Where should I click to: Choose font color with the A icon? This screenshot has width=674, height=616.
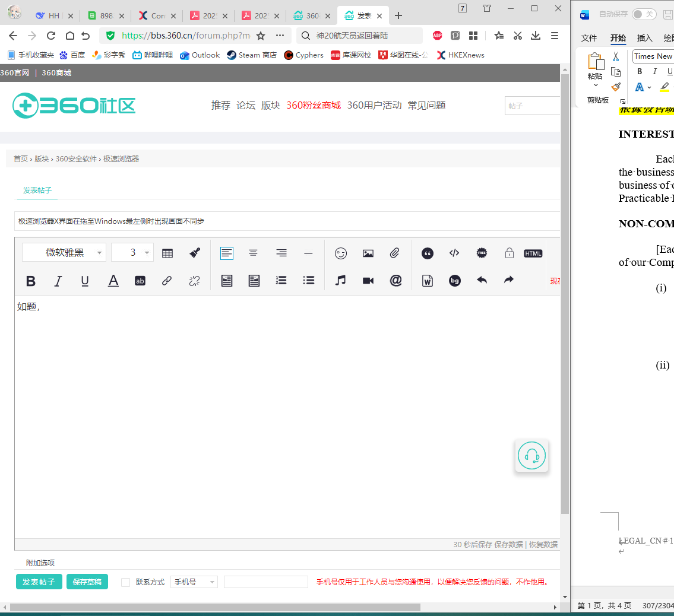113,281
